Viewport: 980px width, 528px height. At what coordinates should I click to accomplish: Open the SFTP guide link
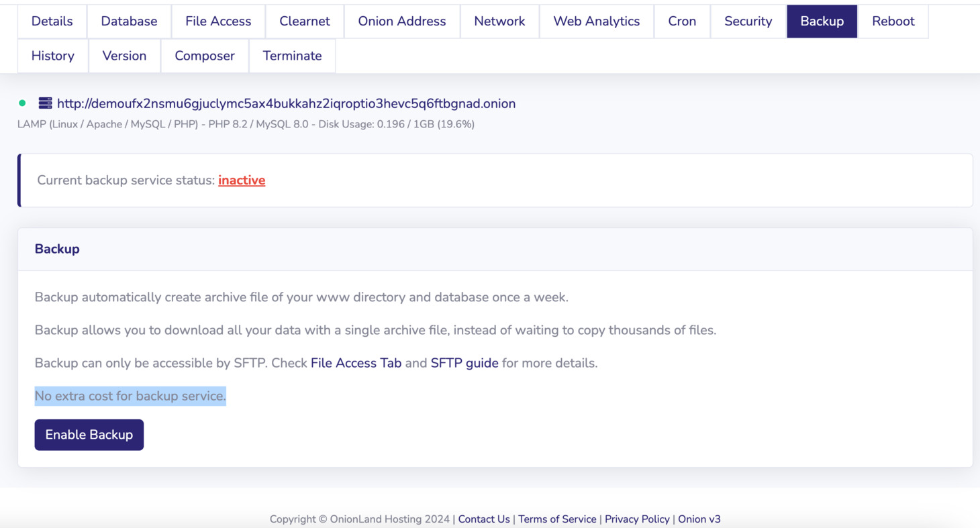464,363
